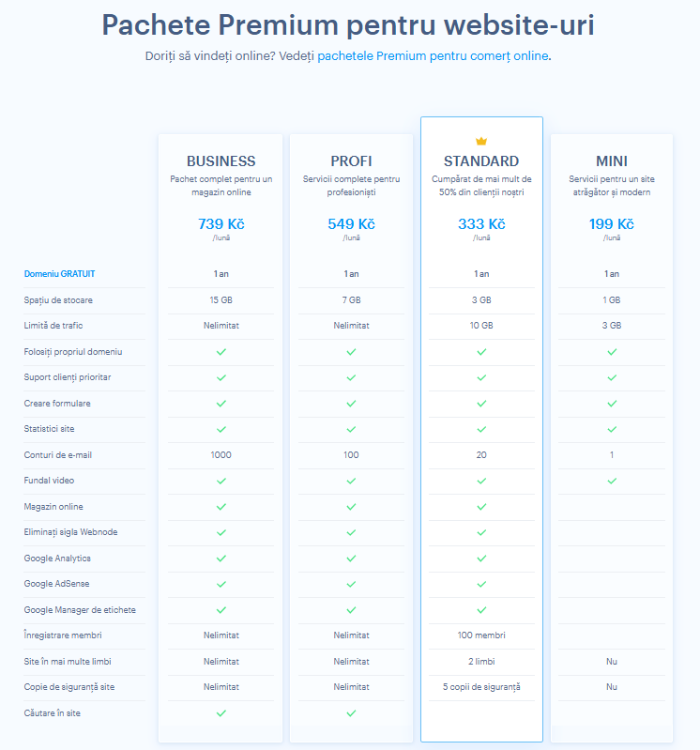Click the STANDARD checkmark for Magazin online

tap(481, 507)
